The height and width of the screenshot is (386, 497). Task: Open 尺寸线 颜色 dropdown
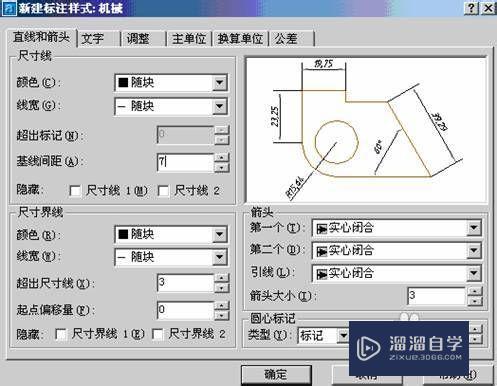(x=220, y=83)
